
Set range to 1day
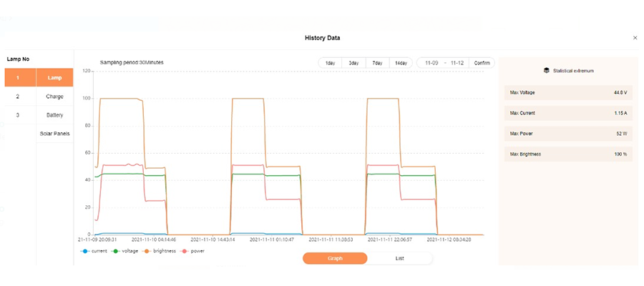tap(330, 63)
